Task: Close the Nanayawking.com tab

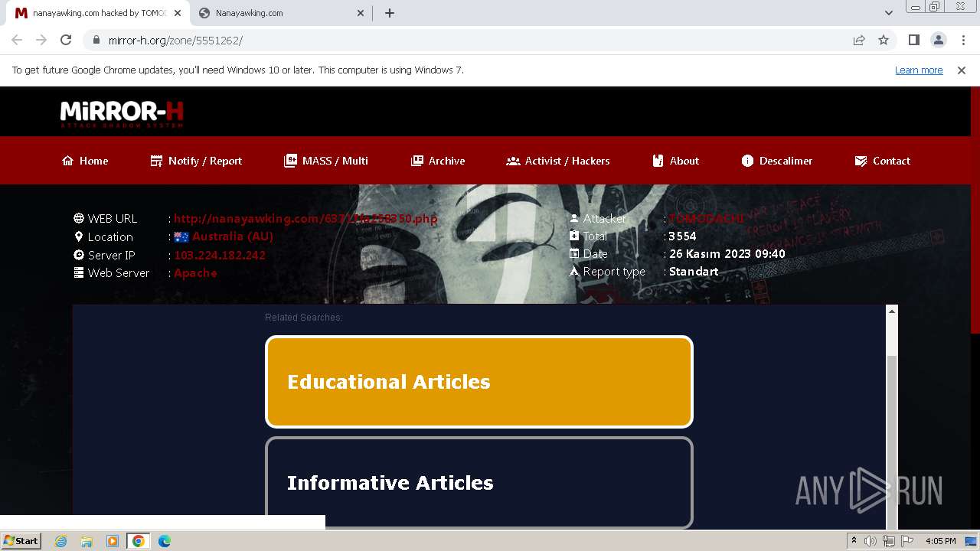Action: pos(361,13)
